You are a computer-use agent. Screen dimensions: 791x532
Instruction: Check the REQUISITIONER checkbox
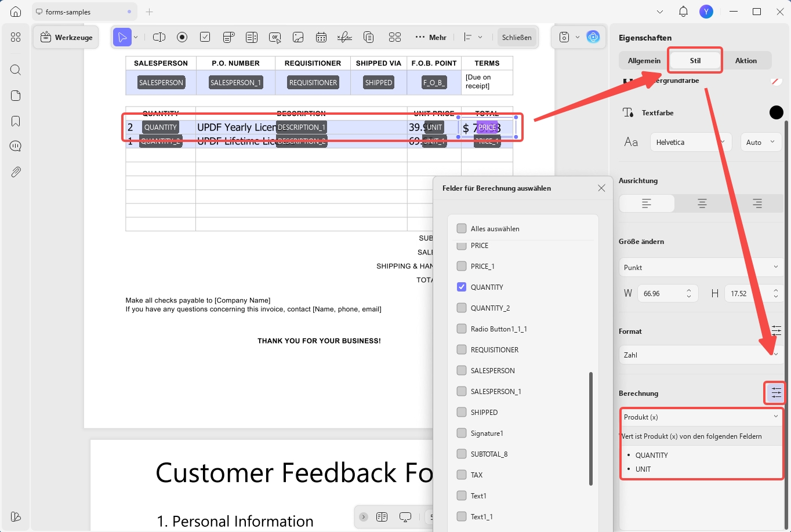(x=462, y=349)
